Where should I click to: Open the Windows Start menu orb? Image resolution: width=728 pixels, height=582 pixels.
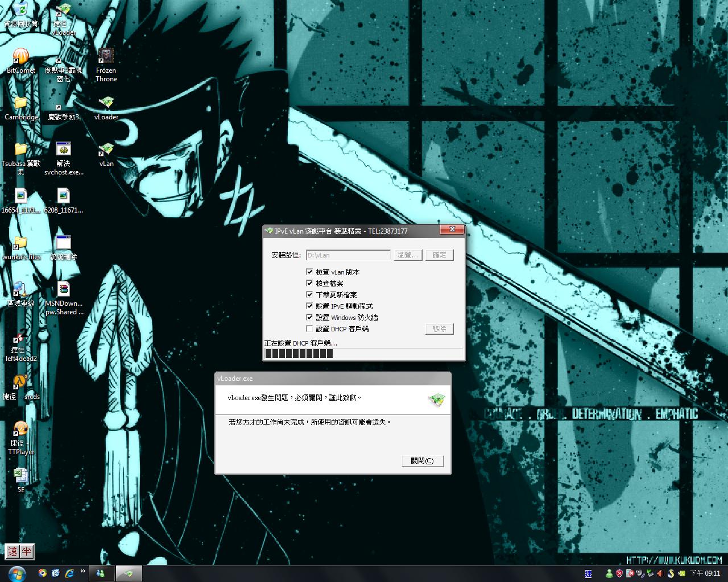tap(16, 573)
